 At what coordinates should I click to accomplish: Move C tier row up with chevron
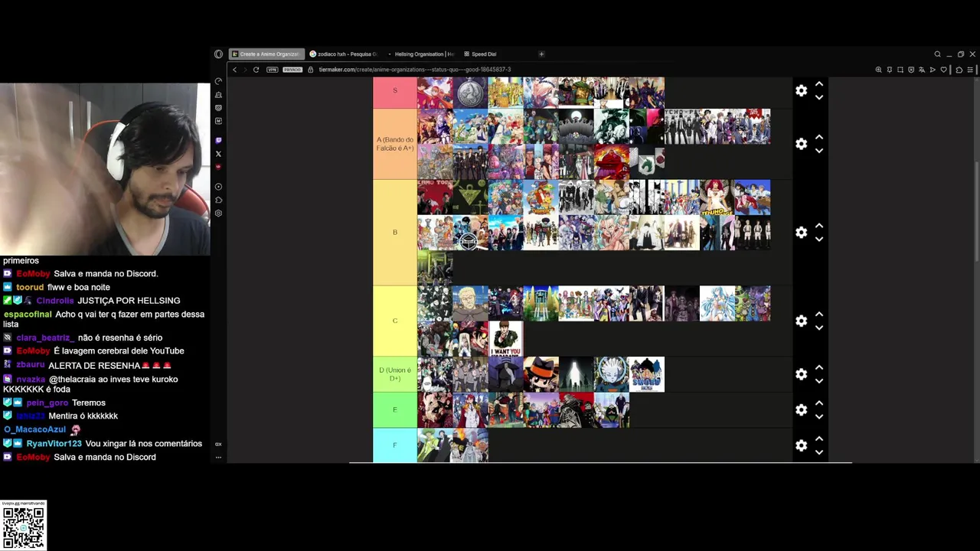[818, 315]
